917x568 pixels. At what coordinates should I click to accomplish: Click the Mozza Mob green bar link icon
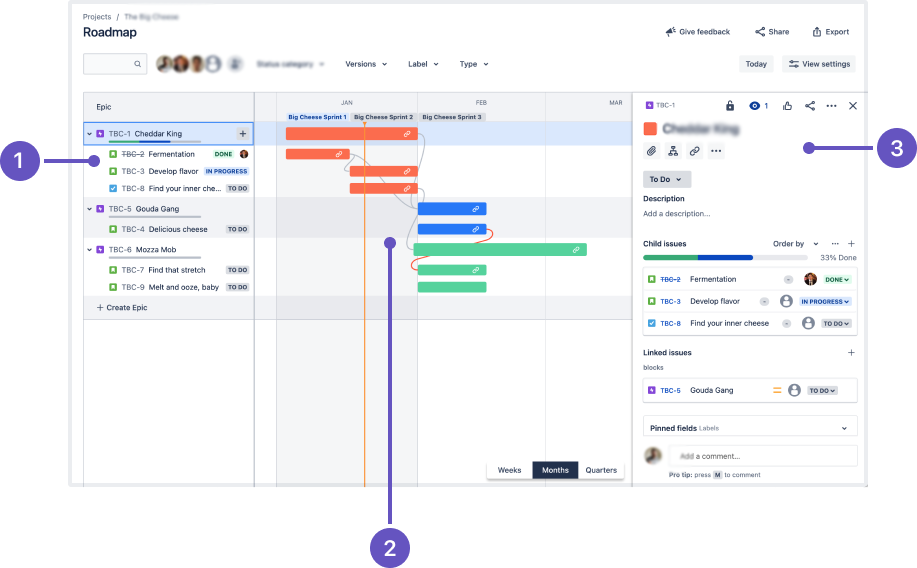576,250
